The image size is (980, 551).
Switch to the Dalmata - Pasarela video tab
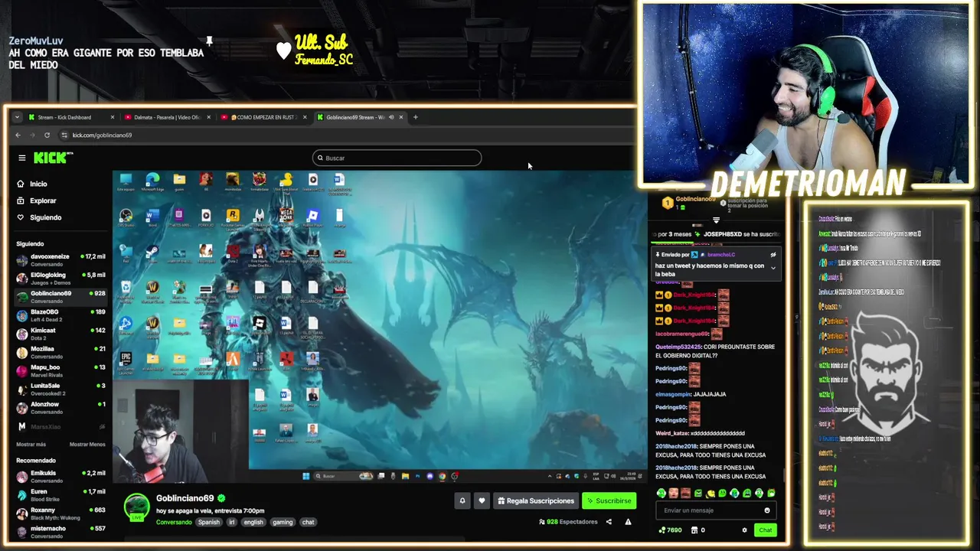pos(167,117)
